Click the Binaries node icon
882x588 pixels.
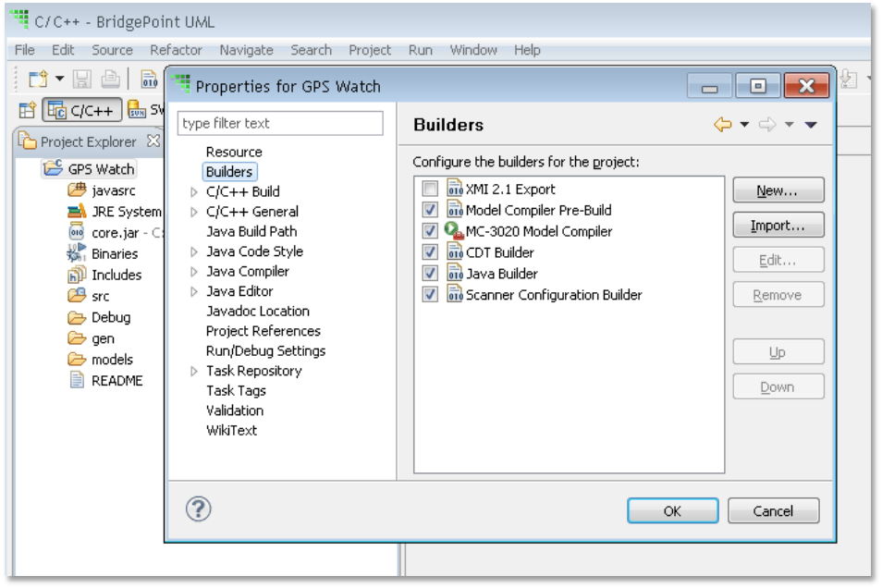(x=76, y=253)
